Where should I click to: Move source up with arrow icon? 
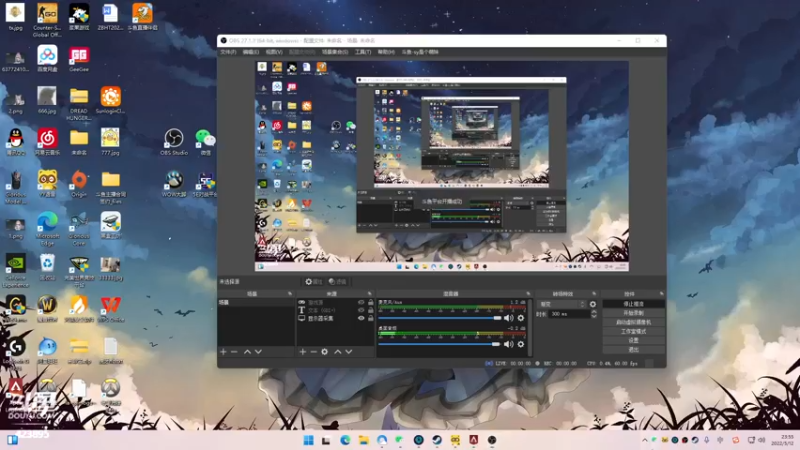[x=338, y=352]
